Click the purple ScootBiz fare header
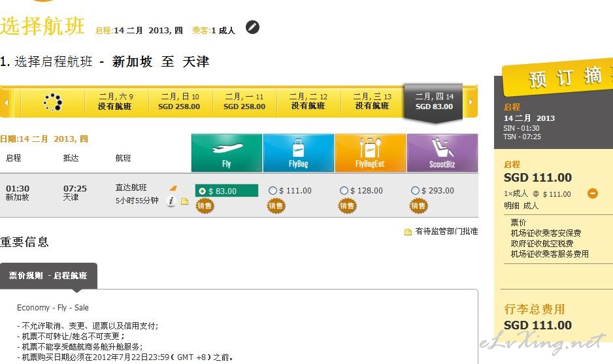Image resolution: width=613 pixels, height=364 pixels. [x=442, y=153]
